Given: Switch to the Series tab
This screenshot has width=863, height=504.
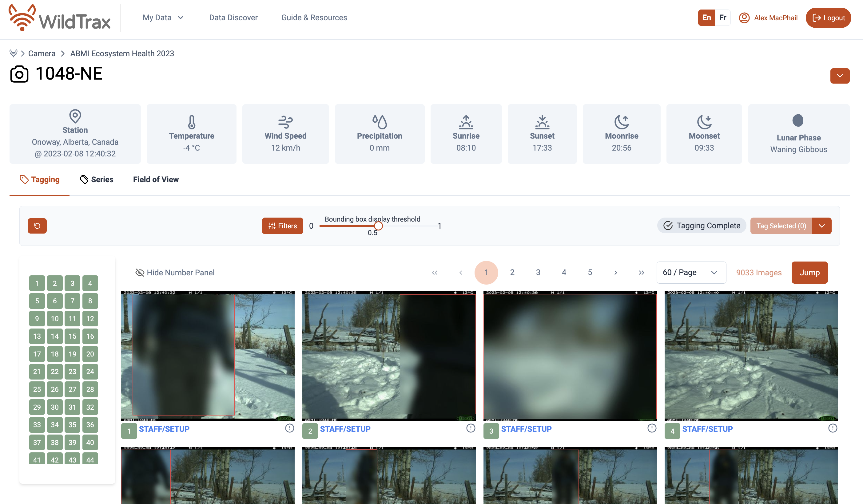Looking at the screenshot, I should [x=97, y=179].
